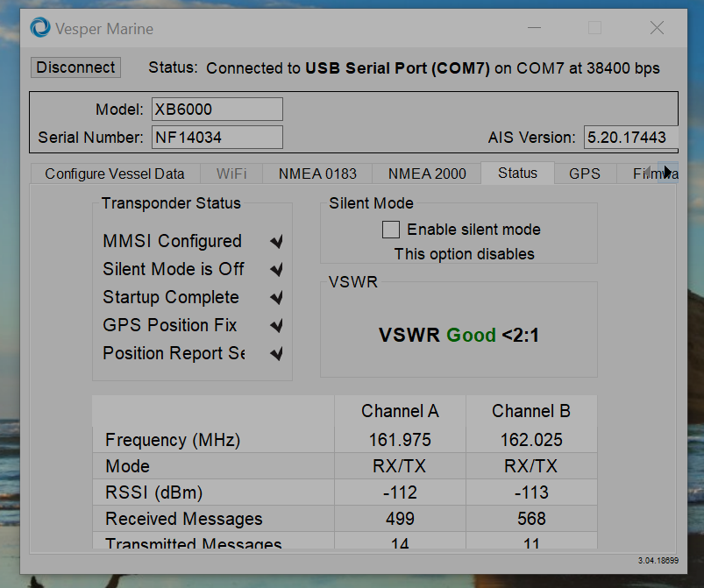Click the Startup Complete check mark

coord(277,297)
